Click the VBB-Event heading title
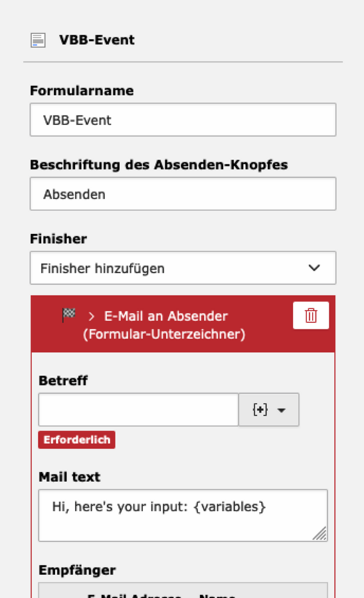Screen dimensions: 364x598 (97, 40)
